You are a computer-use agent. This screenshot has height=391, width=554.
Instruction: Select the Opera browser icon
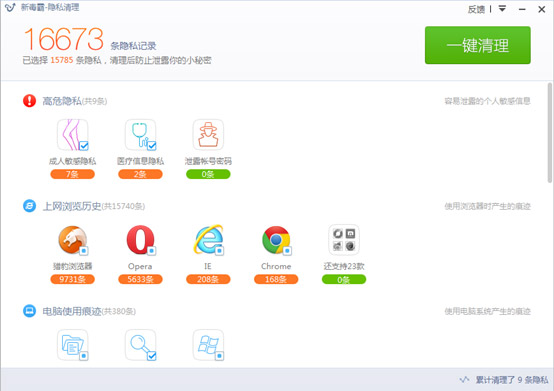point(140,240)
